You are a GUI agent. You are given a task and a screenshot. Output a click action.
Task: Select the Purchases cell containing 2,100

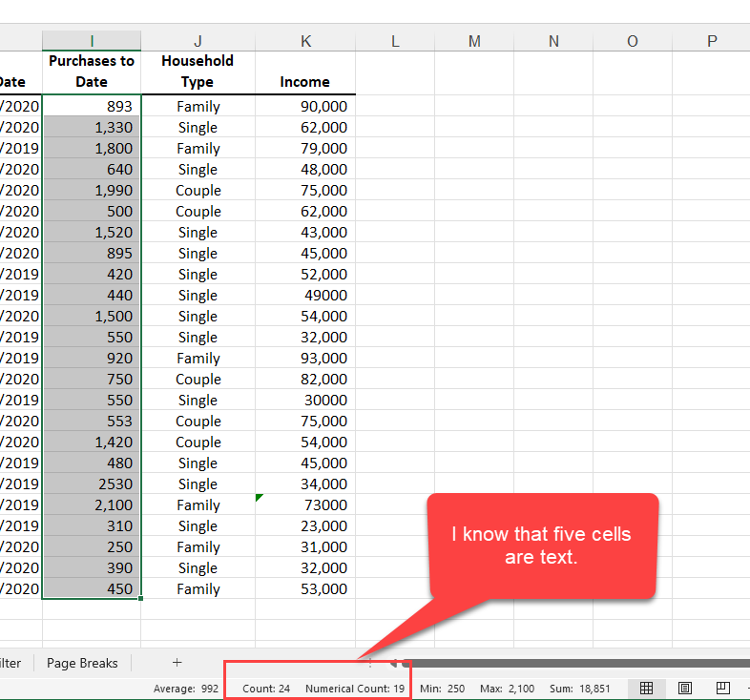tap(92, 504)
